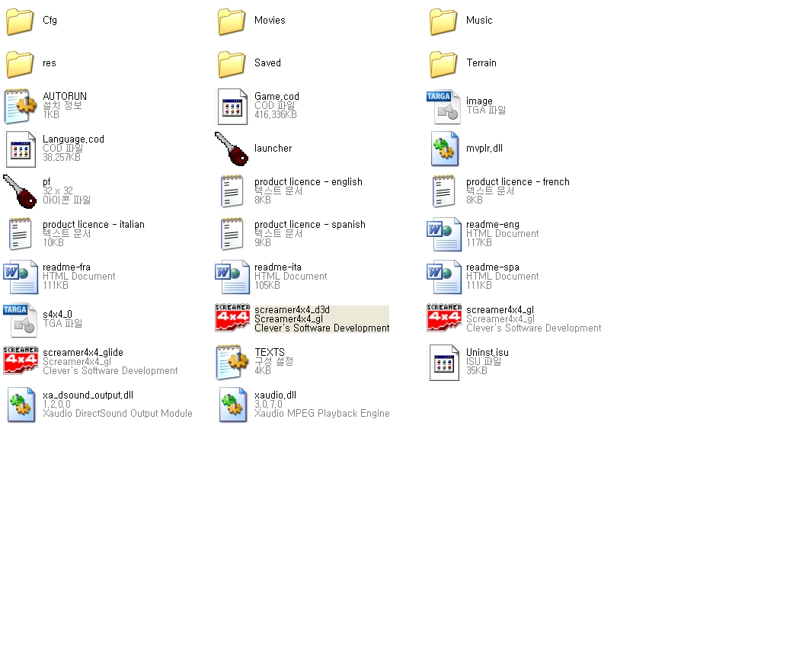Click the product licence - english text file
The height and width of the screenshot is (669, 812).
click(232, 191)
